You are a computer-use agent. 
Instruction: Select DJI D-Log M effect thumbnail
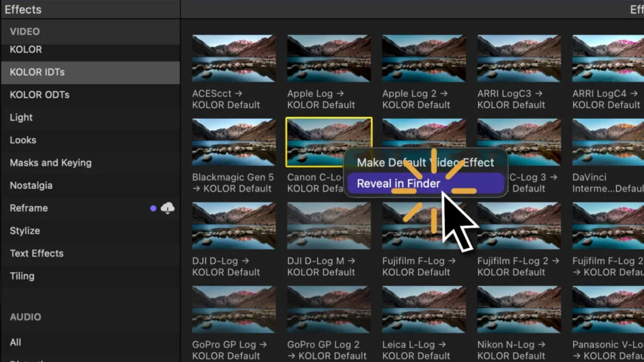329,226
